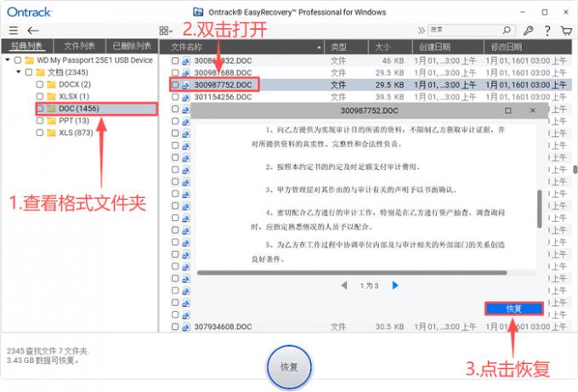Viewport: 578px width, 392px height.
Task: Expand the double chevron beside search
Action: point(422,31)
